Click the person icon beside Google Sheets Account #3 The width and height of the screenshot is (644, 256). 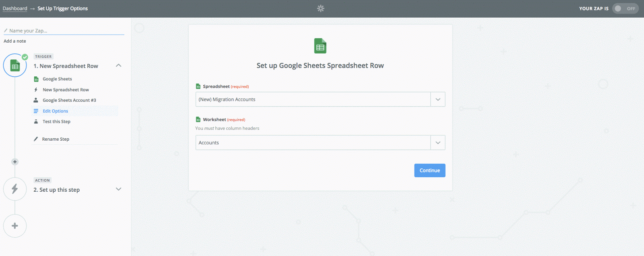[x=36, y=100]
